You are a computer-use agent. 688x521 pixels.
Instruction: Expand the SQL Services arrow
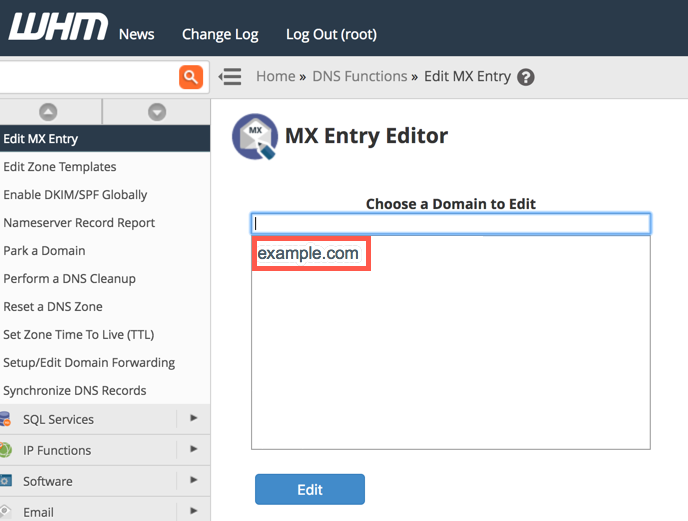[194, 418]
